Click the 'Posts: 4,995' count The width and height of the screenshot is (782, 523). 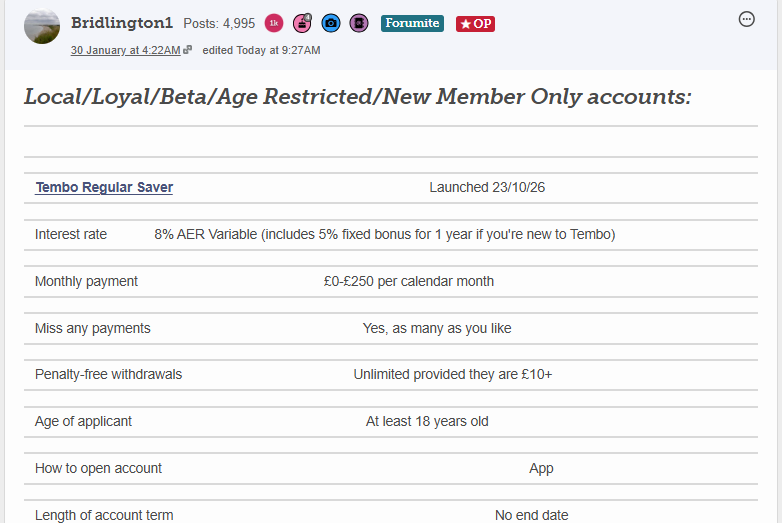(219, 23)
